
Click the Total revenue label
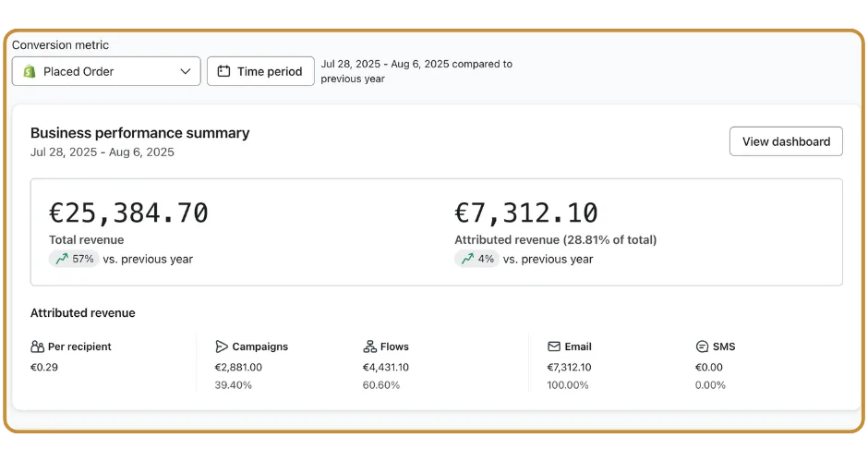[87, 240]
